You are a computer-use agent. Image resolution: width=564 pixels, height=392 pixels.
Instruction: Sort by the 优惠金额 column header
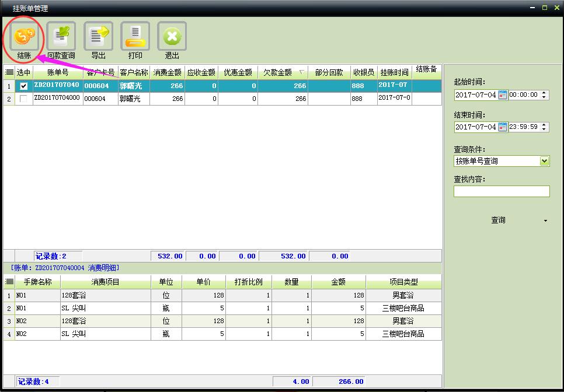[x=238, y=72]
